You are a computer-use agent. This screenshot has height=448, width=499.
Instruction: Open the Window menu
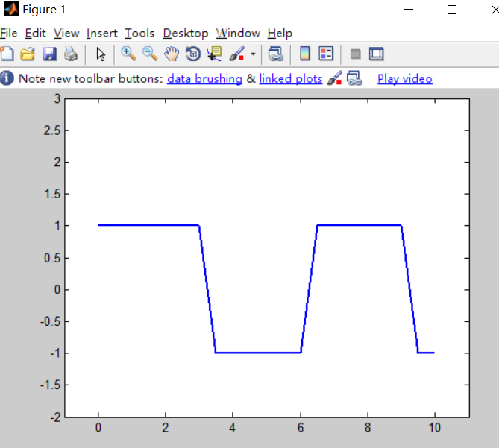238,33
